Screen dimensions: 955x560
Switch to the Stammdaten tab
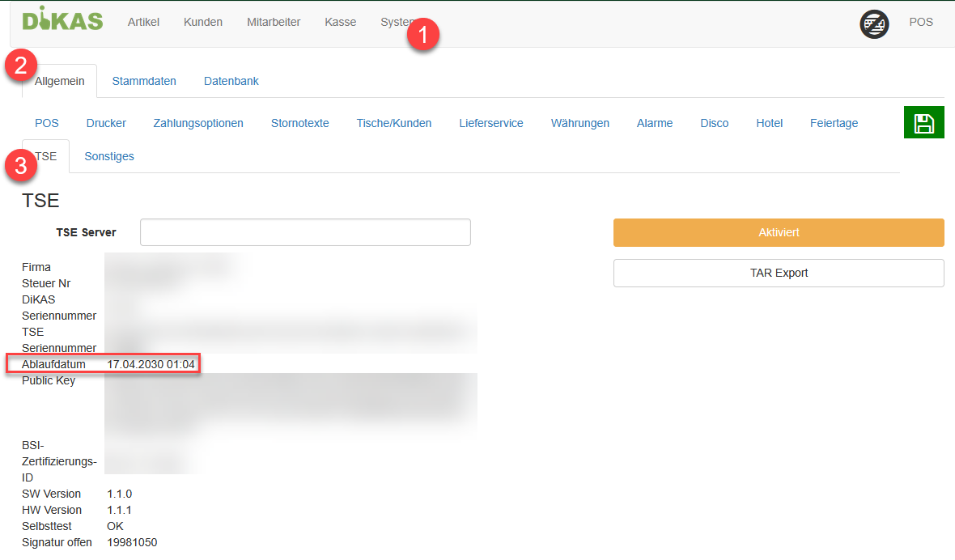click(144, 81)
